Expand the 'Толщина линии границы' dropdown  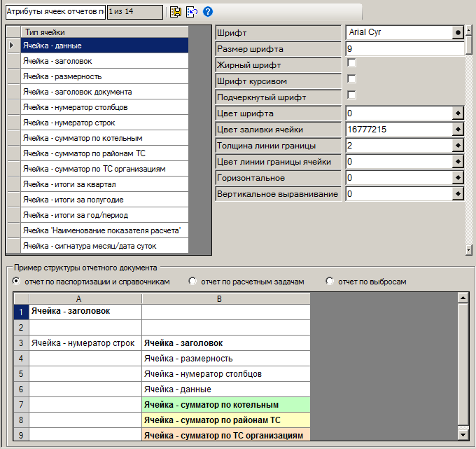(458, 146)
